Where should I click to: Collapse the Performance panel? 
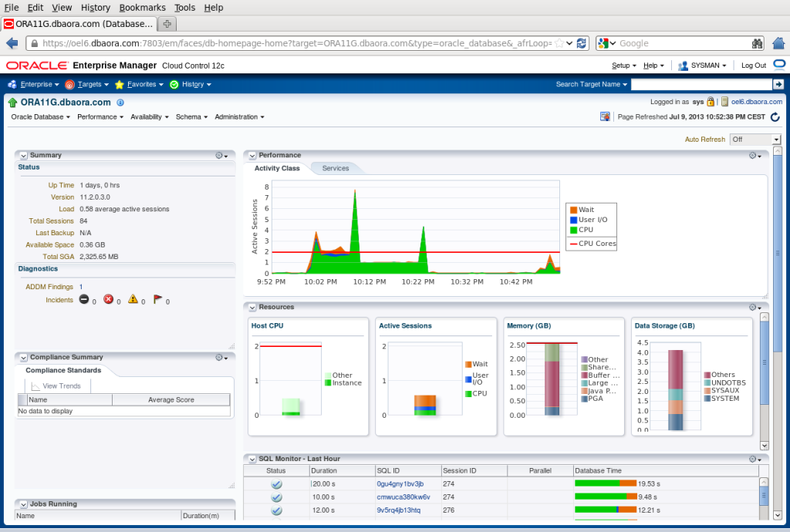click(x=252, y=156)
